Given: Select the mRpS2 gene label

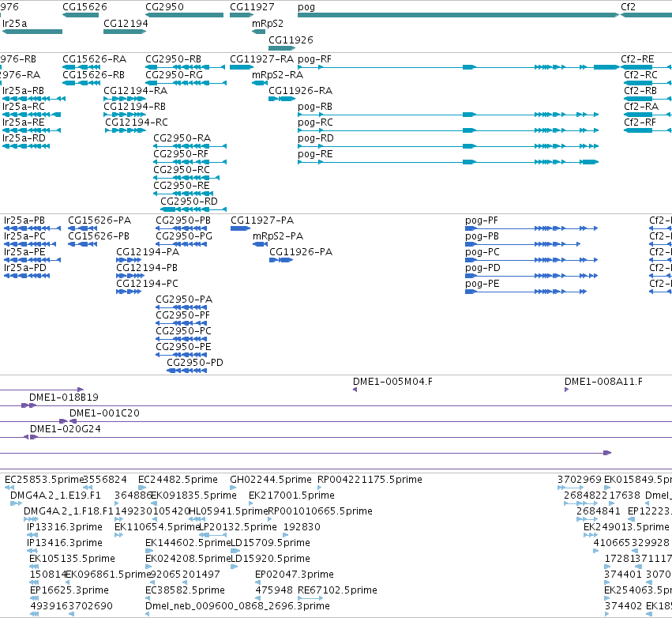Looking at the screenshot, I should tap(268, 23).
